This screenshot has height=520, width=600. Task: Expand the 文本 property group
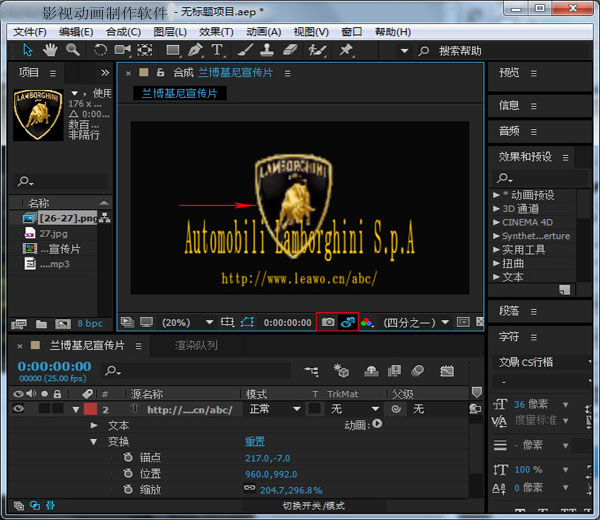(x=93, y=425)
